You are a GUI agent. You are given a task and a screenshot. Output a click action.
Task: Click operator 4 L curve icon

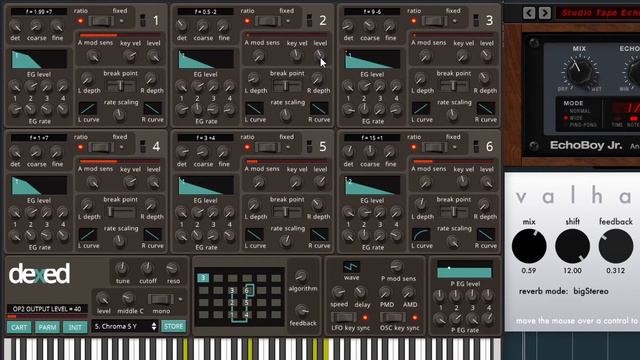pos(88,235)
